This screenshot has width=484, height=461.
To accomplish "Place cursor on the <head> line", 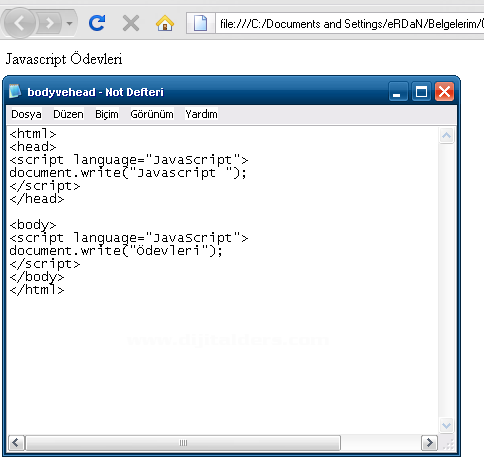I will point(33,147).
